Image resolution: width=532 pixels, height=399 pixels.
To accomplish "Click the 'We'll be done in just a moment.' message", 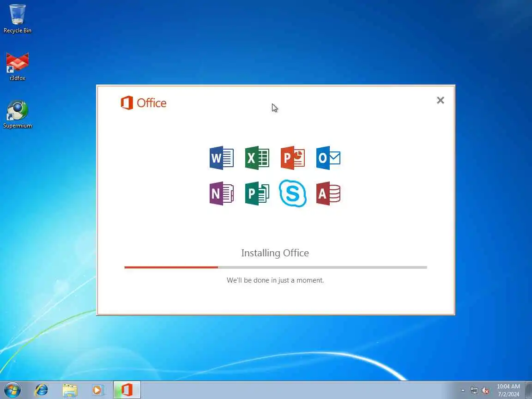I will coord(275,280).
